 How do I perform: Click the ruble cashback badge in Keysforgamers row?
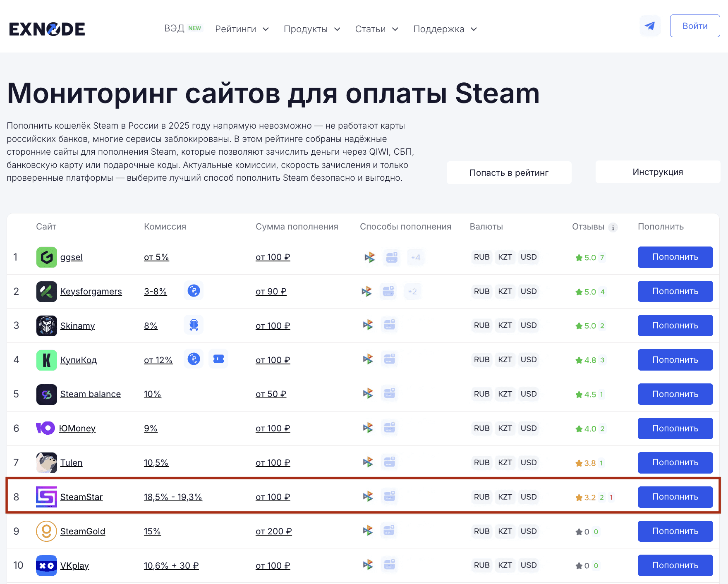pos(194,291)
